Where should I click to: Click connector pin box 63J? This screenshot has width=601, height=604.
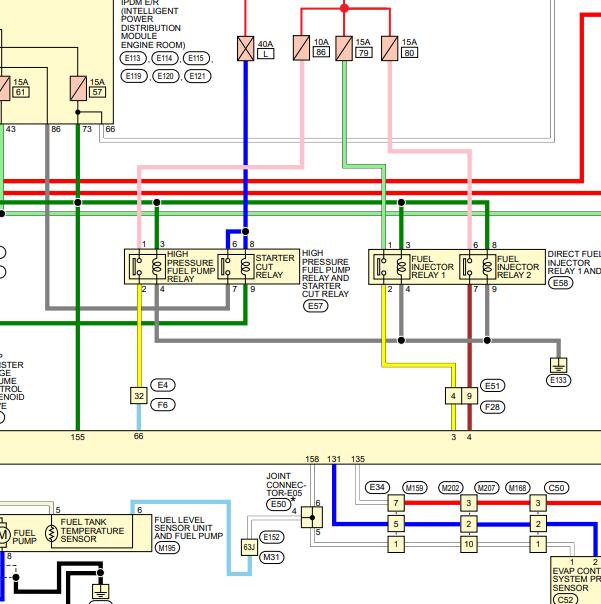click(249, 547)
